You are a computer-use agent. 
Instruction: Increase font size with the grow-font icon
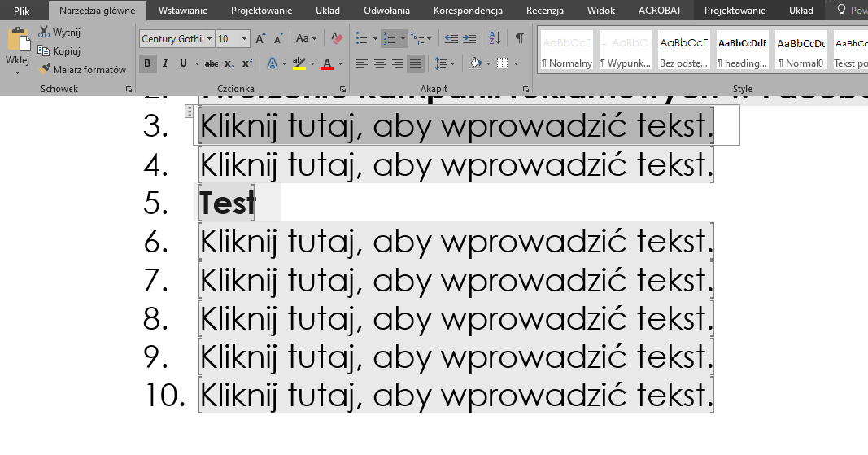coord(260,38)
